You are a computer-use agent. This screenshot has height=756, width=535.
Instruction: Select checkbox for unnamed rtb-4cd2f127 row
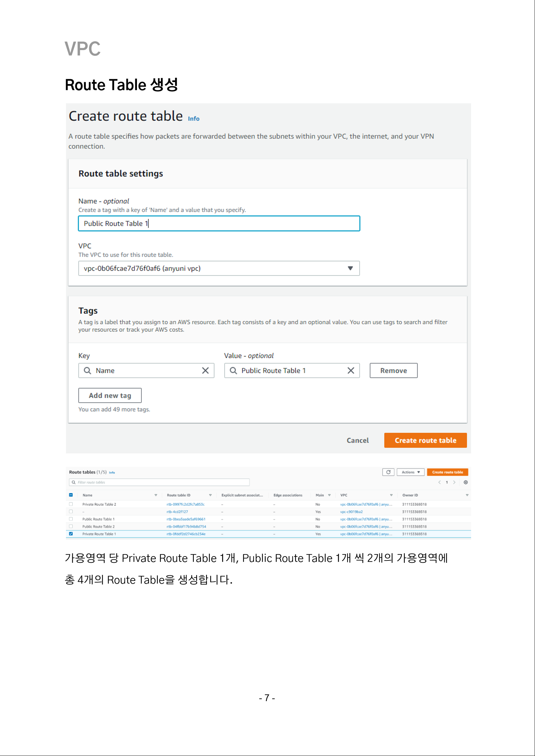[x=71, y=511]
